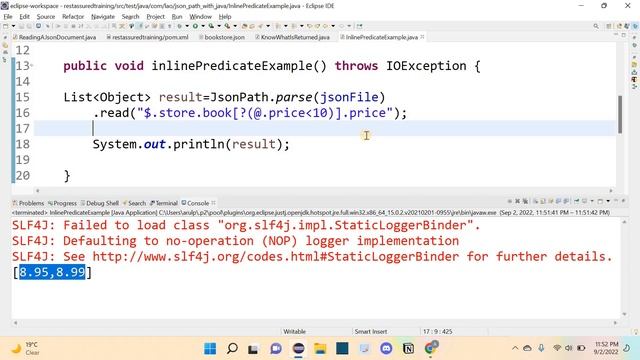640x360 pixels.
Task: Click the Windows Start button
Action: pos(210,349)
